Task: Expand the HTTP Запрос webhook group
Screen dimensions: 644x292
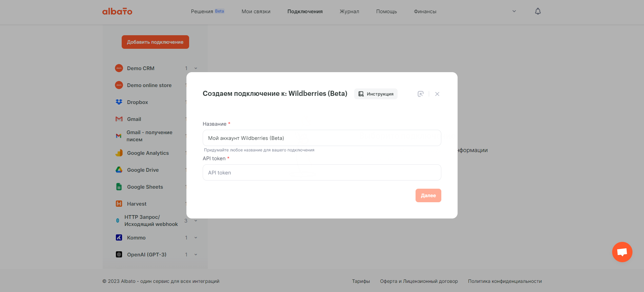Action: click(x=196, y=221)
